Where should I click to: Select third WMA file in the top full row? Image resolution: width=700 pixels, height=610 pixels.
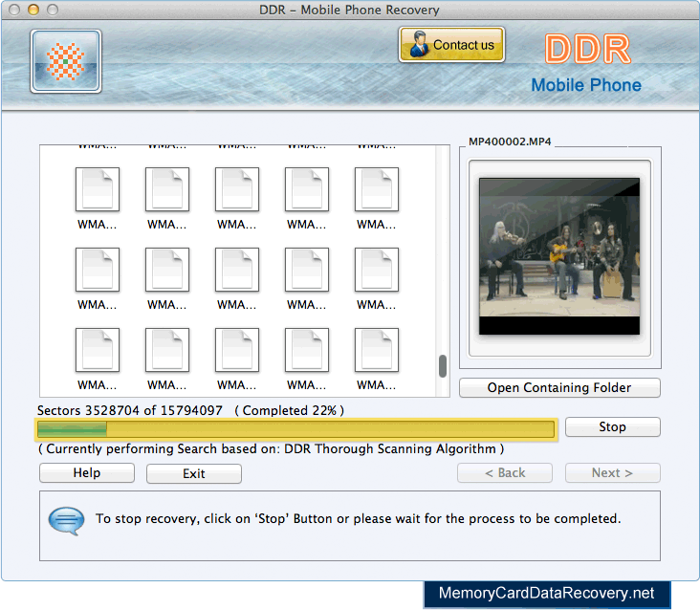point(236,198)
